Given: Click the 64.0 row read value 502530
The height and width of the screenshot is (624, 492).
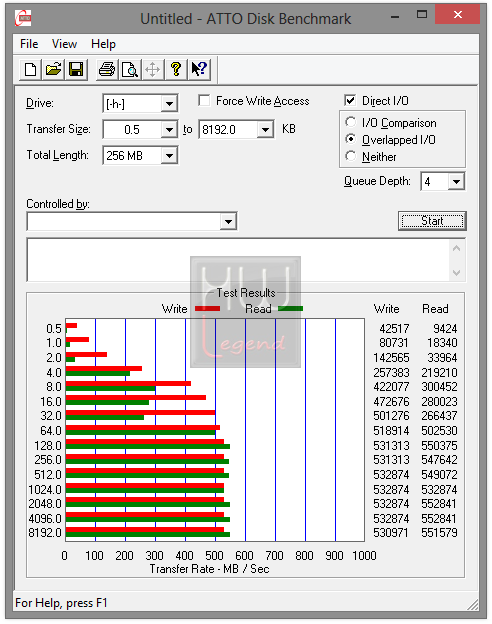Looking at the screenshot, I should [x=439, y=431].
